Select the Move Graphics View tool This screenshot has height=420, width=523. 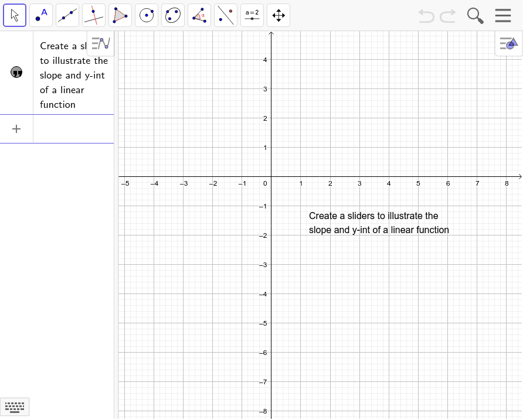(279, 15)
